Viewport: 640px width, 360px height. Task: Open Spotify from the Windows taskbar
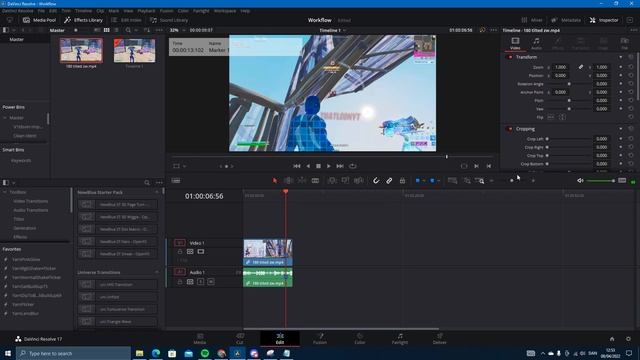point(205,353)
